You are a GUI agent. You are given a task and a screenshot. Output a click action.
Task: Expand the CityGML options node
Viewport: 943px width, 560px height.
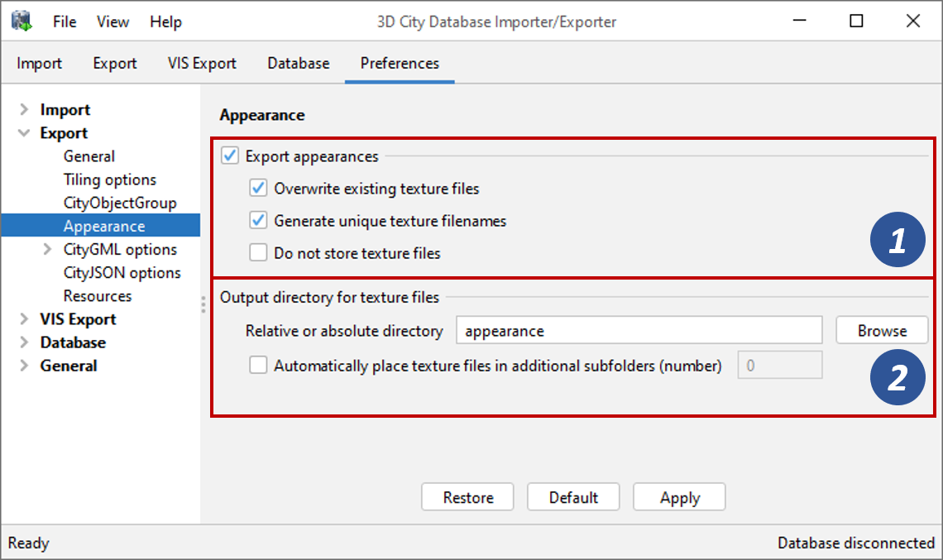pos(47,249)
